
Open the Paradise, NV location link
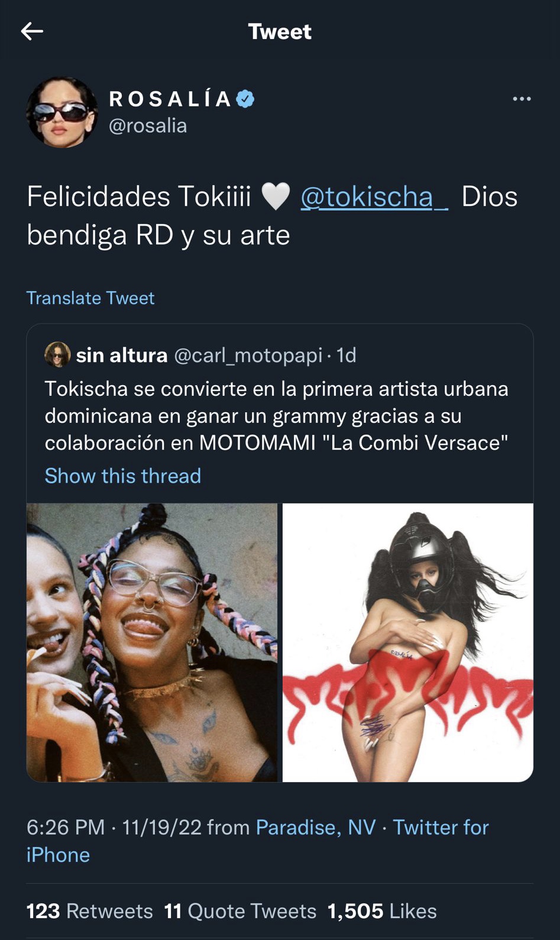pos(316,827)
